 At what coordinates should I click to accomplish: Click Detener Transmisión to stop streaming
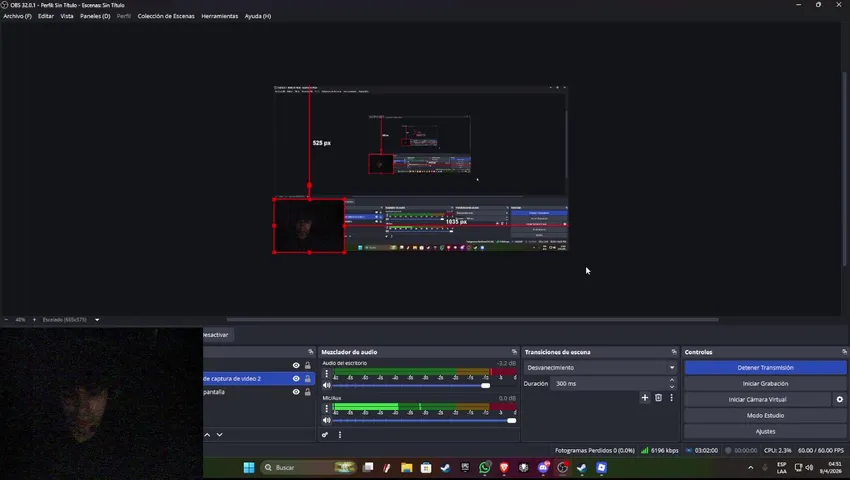click(x=765, y=368)
